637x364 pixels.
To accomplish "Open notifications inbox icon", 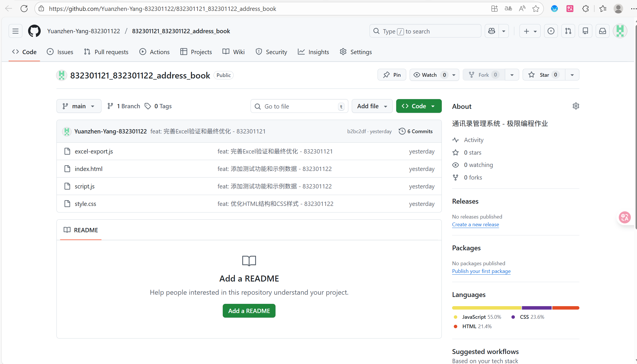I will (x=602, y=31).
